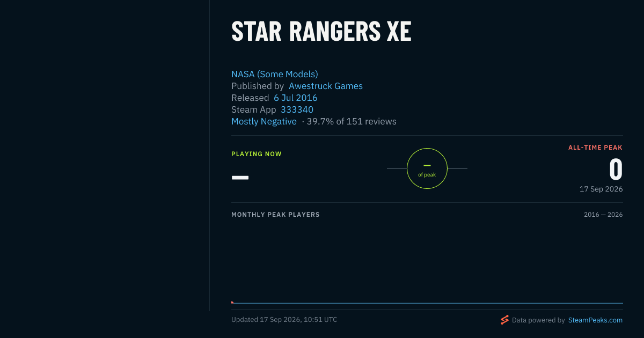644x338 pixels.
Task: Open the SteamPeaks.com link
Action: pos(595,320)
